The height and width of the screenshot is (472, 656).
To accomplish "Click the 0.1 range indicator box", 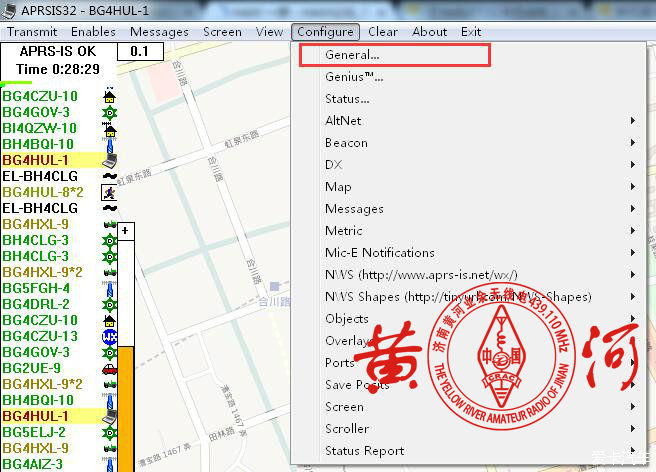I will (139, 51).
